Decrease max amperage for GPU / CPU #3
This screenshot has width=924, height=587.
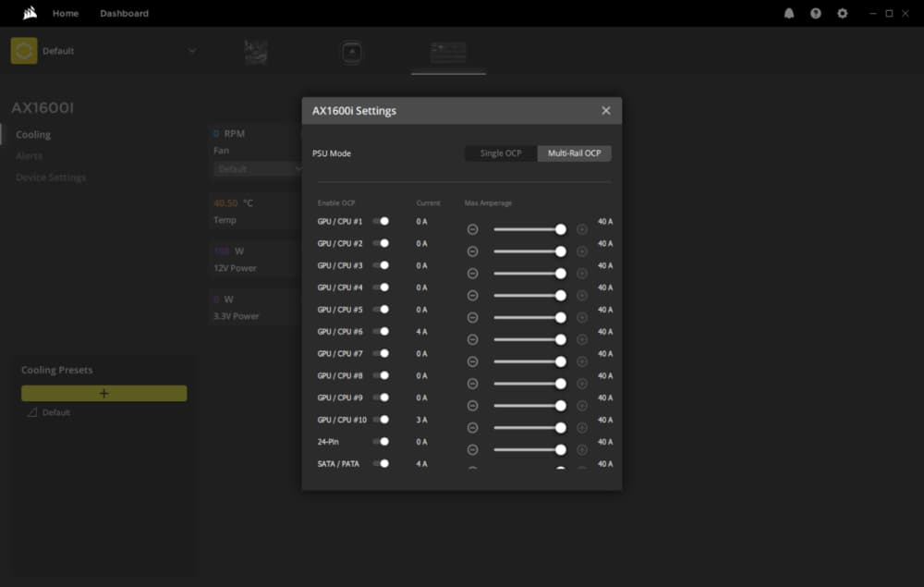click(472, 274)
